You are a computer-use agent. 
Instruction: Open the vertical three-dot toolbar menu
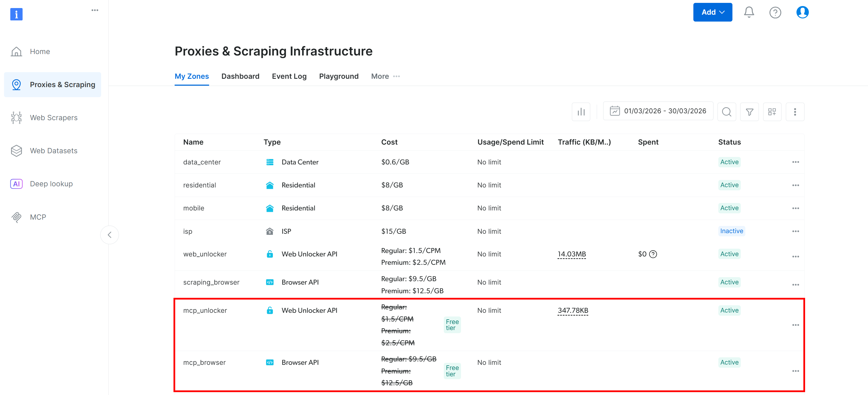[x=795, y=112]
